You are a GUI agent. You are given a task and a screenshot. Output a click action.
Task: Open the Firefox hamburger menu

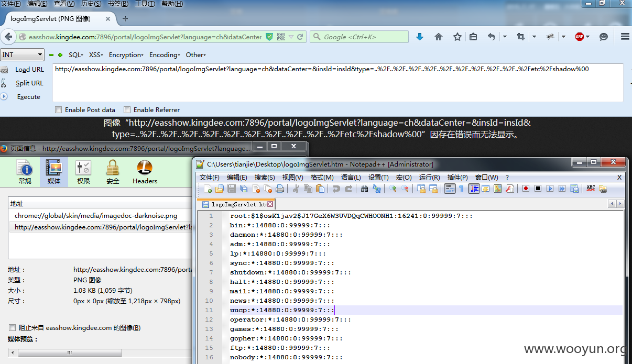625,37
